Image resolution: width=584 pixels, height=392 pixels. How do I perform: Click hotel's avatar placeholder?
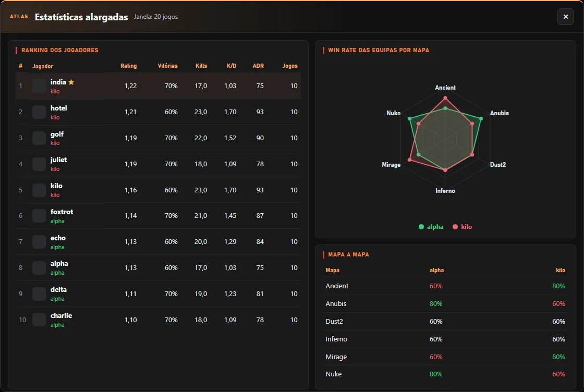click(x=39, y=112)
